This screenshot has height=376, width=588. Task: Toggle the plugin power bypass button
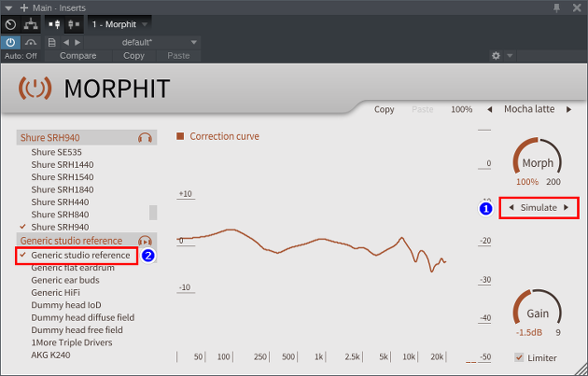pyautogui.click(x=10, y=42)
